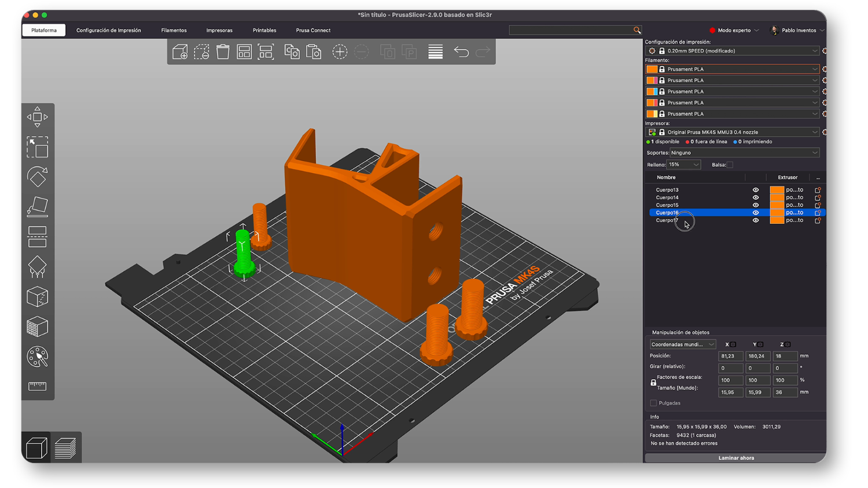Open the Soportes dropdown
This screenshot has width=868, height=488.
(x=744, y=153)
